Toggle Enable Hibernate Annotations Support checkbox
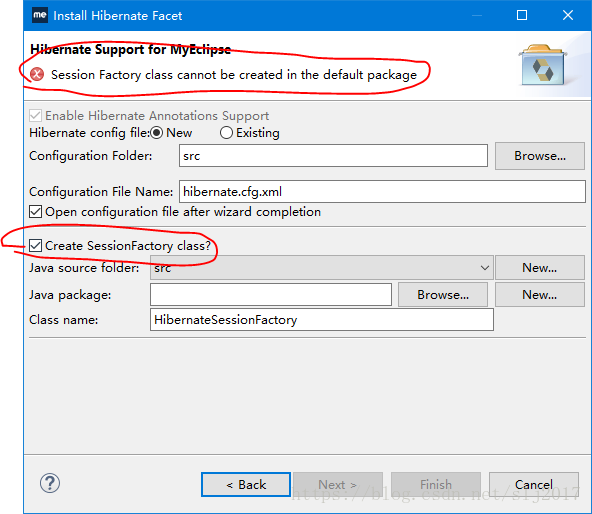Image resolution: width=592 pixels, height=514 pixels. pos(35,116)
